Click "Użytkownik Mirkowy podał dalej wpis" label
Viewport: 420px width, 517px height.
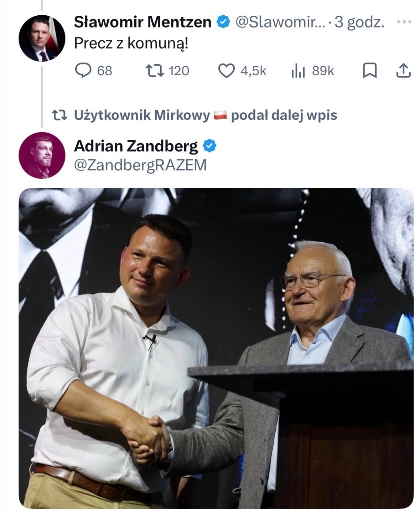[205, 115]
